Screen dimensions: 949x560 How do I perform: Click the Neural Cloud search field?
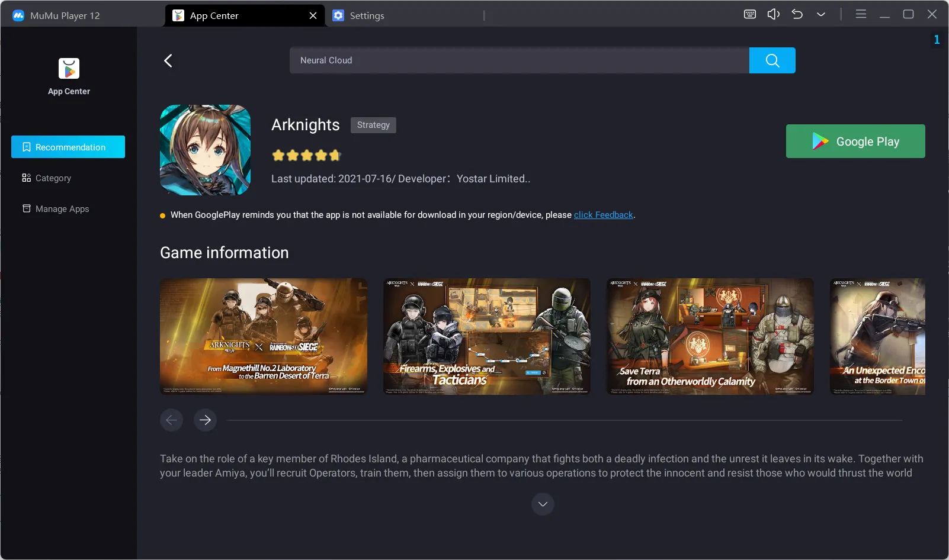(x=519, y=60)
